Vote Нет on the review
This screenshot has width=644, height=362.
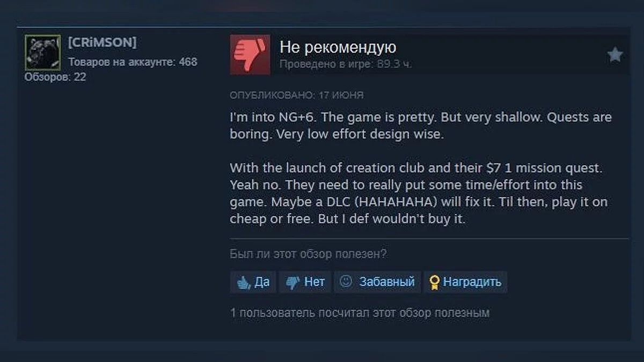point(305,282)
